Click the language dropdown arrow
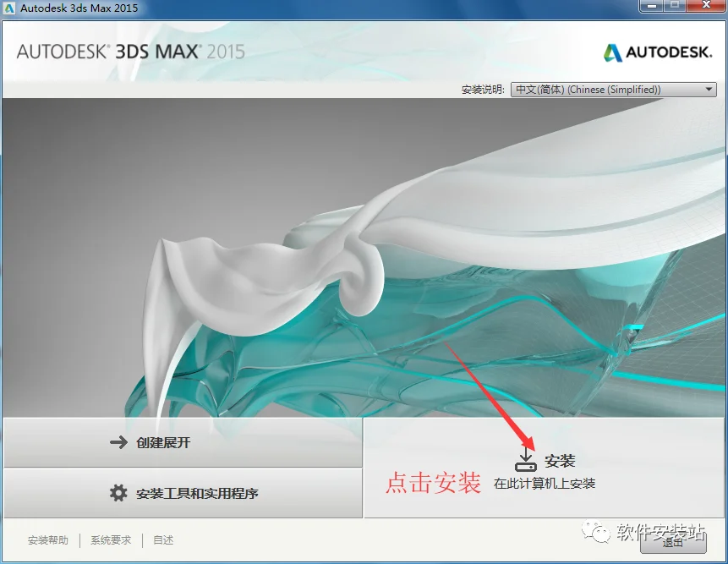The image size is (728, 564). pos(709,89)
